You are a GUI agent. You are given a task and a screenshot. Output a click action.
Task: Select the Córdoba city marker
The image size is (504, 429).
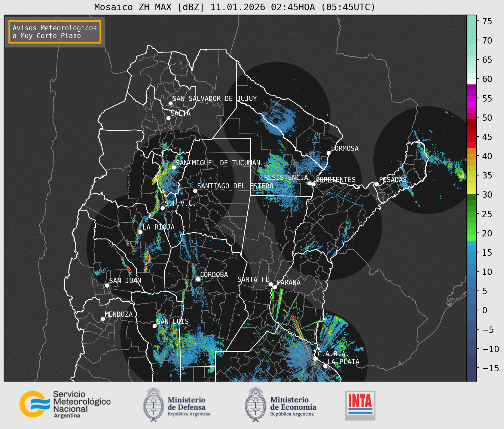point(198,279)
